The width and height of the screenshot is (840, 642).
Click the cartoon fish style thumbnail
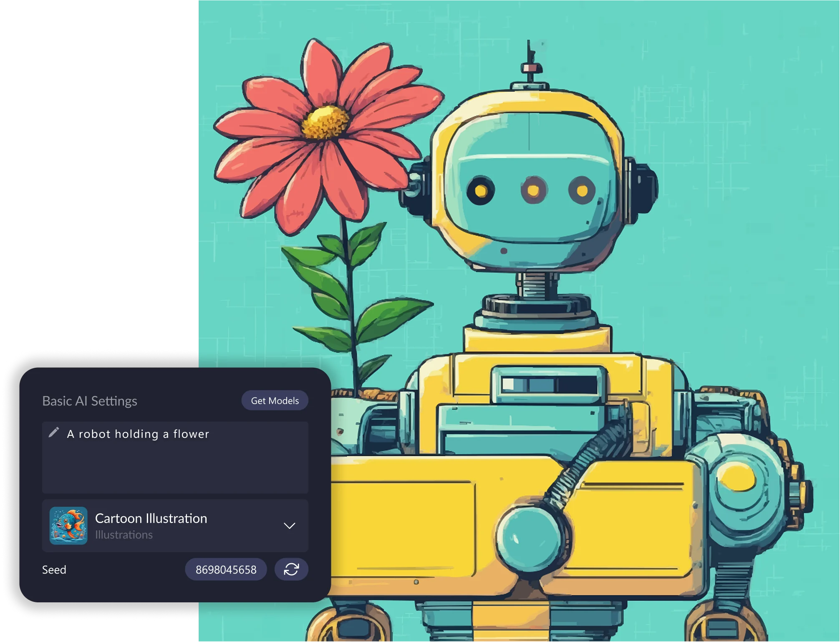68,526
